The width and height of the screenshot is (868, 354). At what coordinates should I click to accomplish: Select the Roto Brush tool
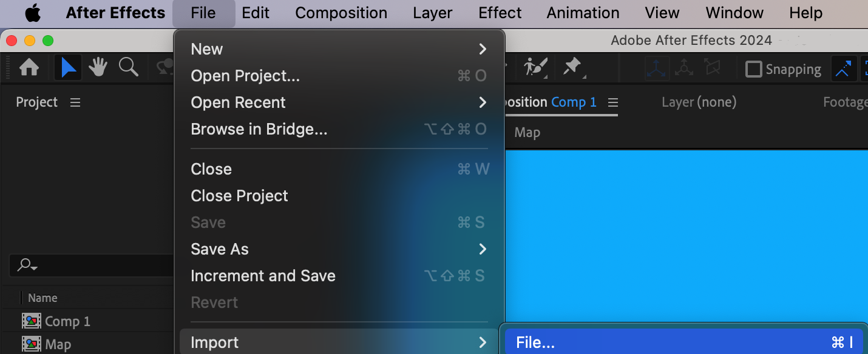pos(536,67)
